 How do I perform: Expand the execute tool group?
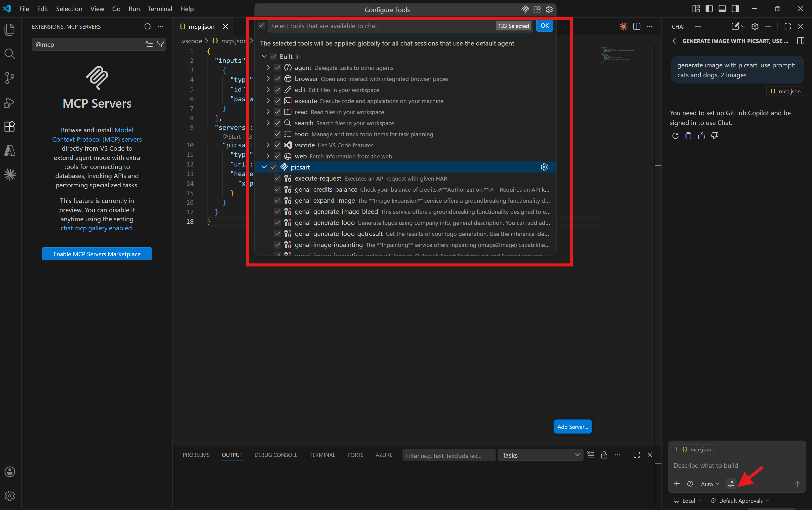[268, 101]
